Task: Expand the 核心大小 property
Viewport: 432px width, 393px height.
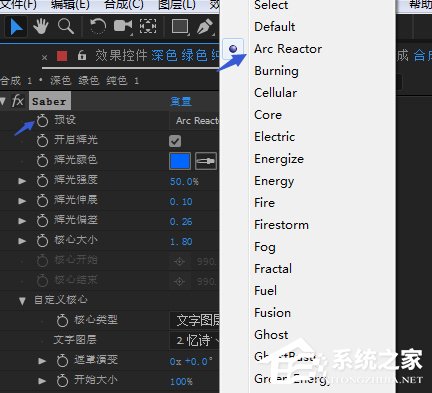Action: click(22, 241)
